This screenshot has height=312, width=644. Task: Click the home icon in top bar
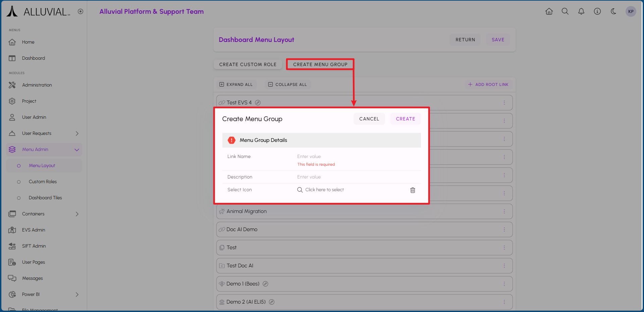coord(549,11)
